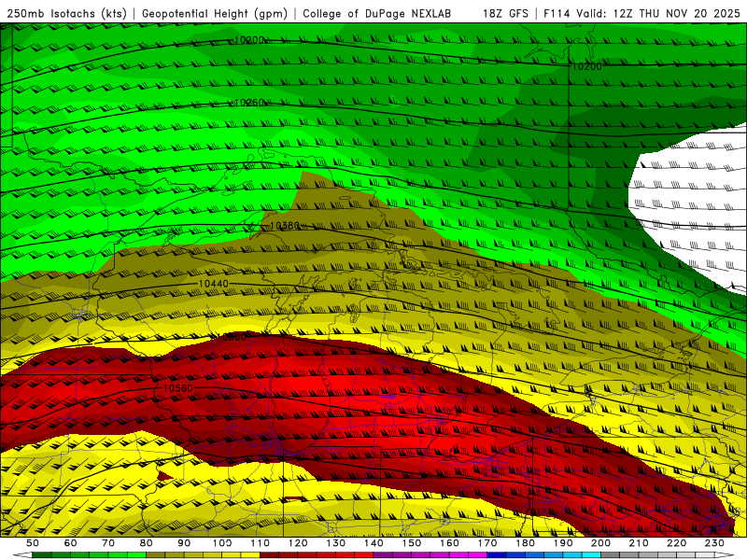747x560 pixels.
Task: Click the '100' label on the color scale
Action: click(222, 543)
